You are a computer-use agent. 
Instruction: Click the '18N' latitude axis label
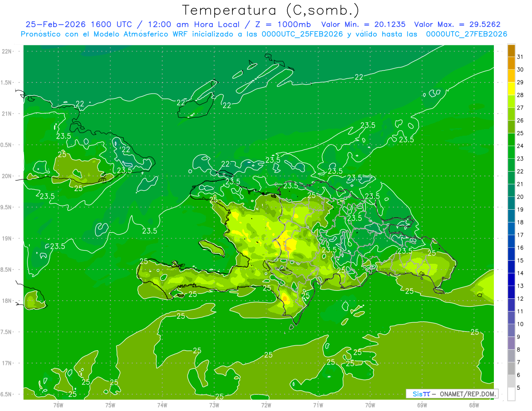[x=6, y=301]
